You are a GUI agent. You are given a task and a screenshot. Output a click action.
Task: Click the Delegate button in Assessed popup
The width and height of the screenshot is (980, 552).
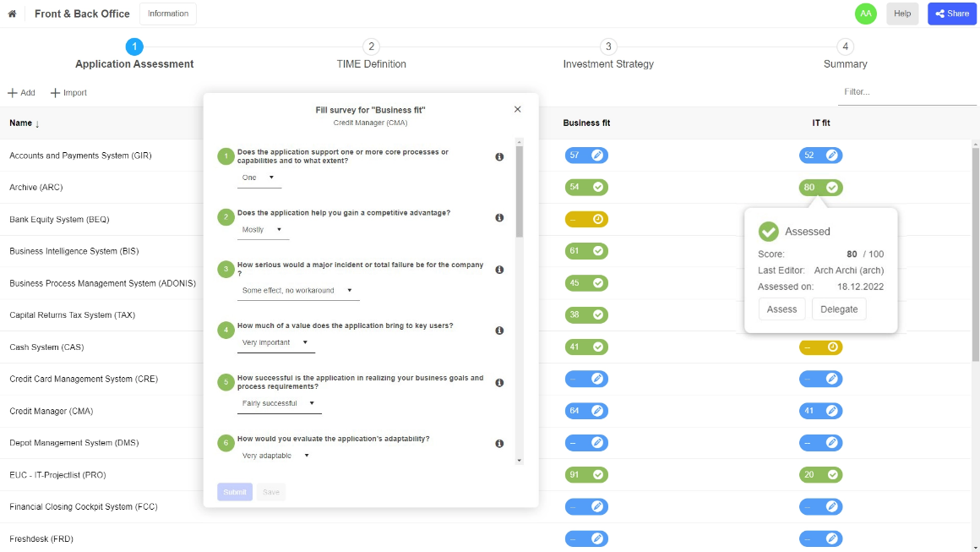tap(839, 309)
